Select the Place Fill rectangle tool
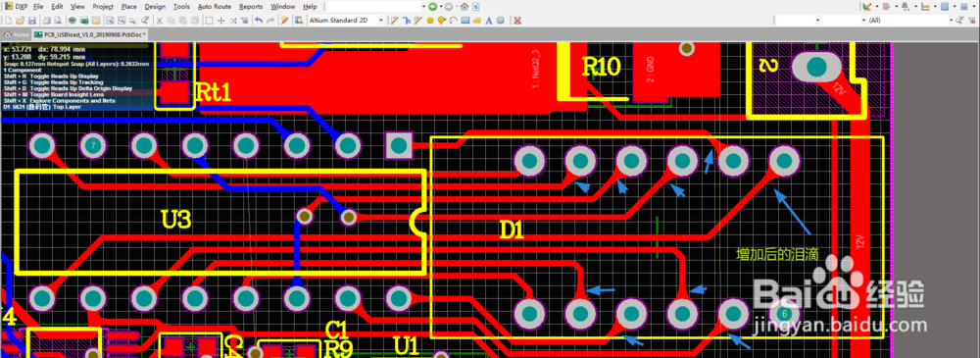The image size is (980, 358). pyautogui.click(x=465, y=21)
